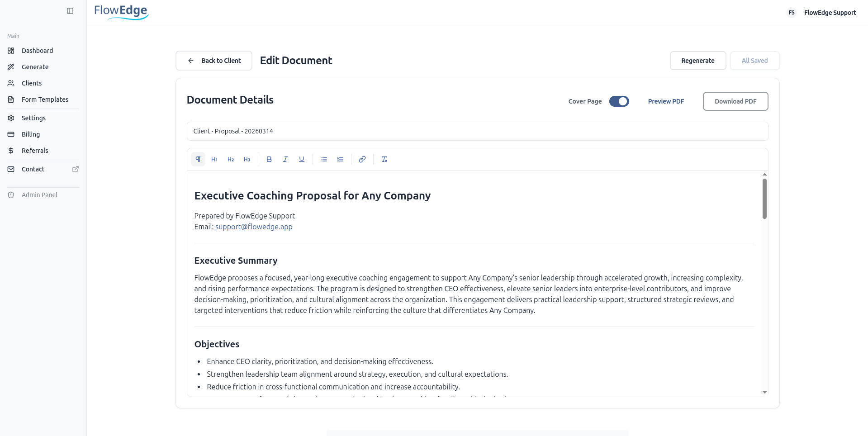Insert a numbered list
Image resolution: width=868 pixels, height=436 pixels.
tap(340, 159)
